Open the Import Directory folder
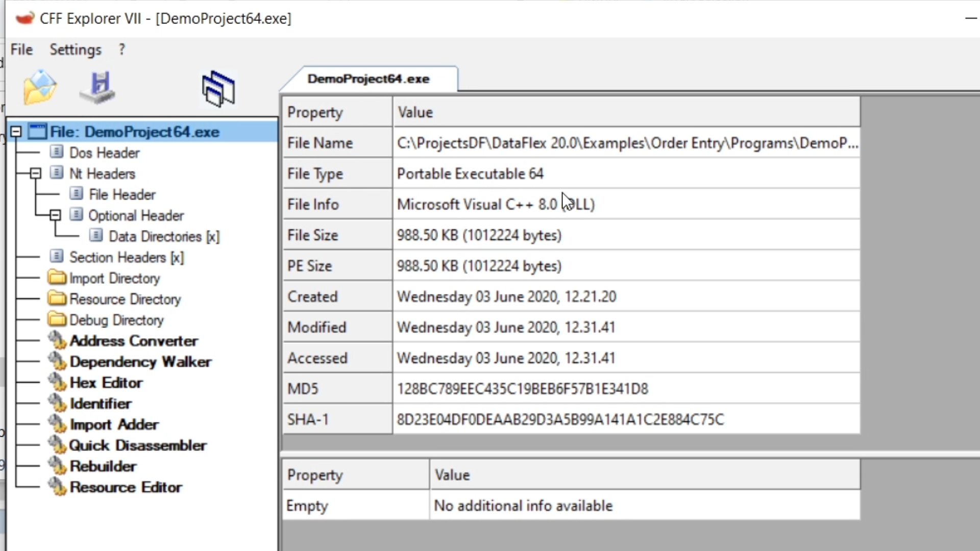The width and height of the screenshot is (980, 551). point(114,278)
